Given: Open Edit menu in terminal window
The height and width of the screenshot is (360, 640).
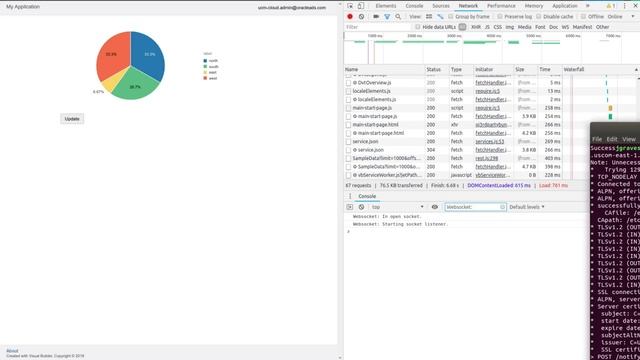Looking at the screenshot, I should coord(612,139).
